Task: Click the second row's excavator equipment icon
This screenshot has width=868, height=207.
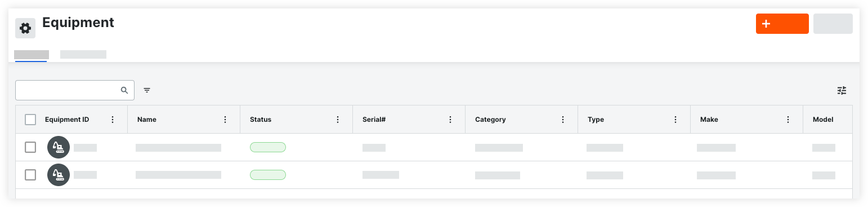Action: click(59, 175)
